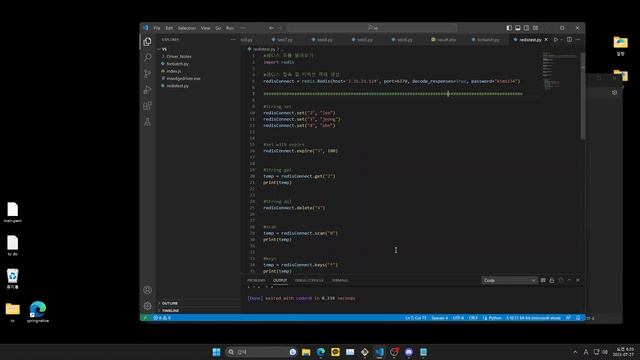Split the editor to the right
The height and width of the screenshot is (360, 640).
[569, 40]
